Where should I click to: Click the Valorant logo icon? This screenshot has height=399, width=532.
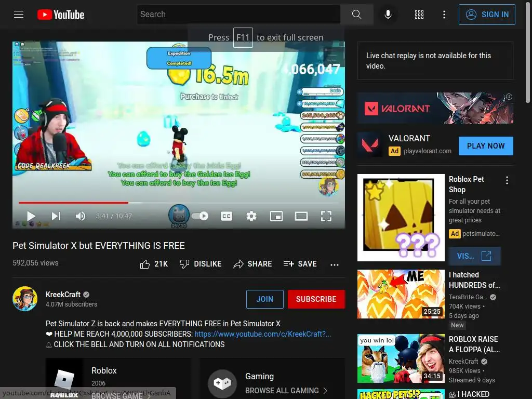click(370, 145)
